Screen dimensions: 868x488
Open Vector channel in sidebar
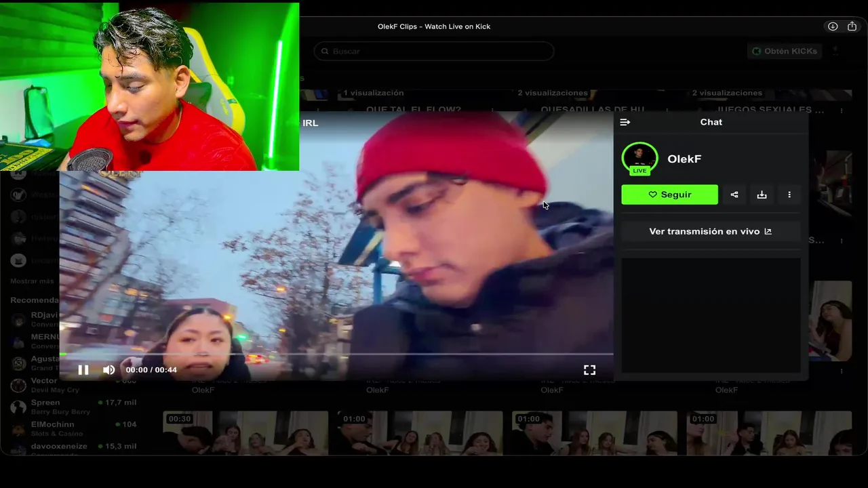click(73, 385)
